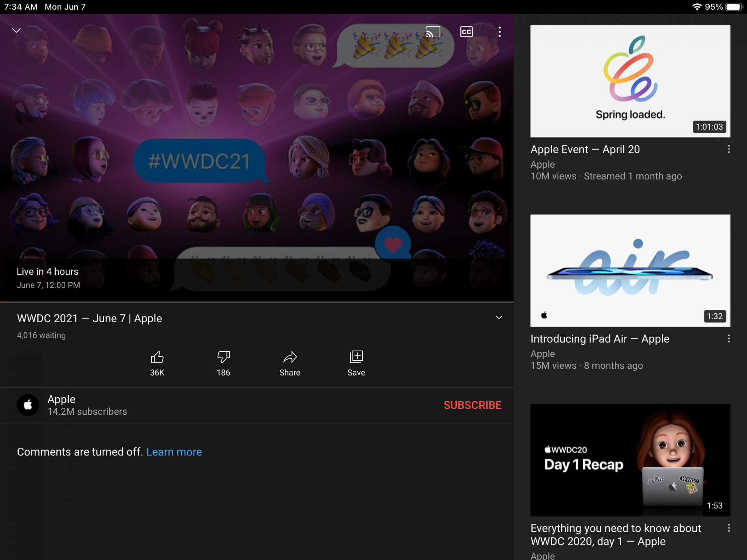Subscribe to the Apple channel
747x560 pixels.
pos(472,405)
